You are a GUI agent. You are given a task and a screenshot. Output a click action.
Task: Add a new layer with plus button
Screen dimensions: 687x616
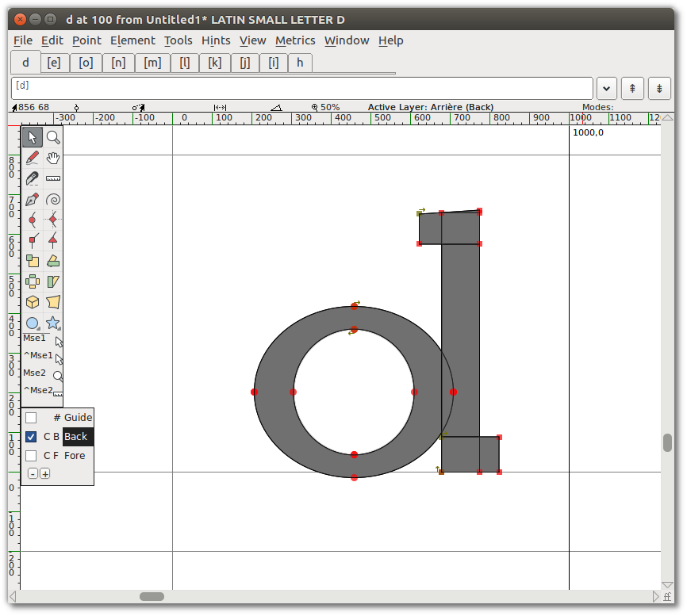[x=45, y=473]
